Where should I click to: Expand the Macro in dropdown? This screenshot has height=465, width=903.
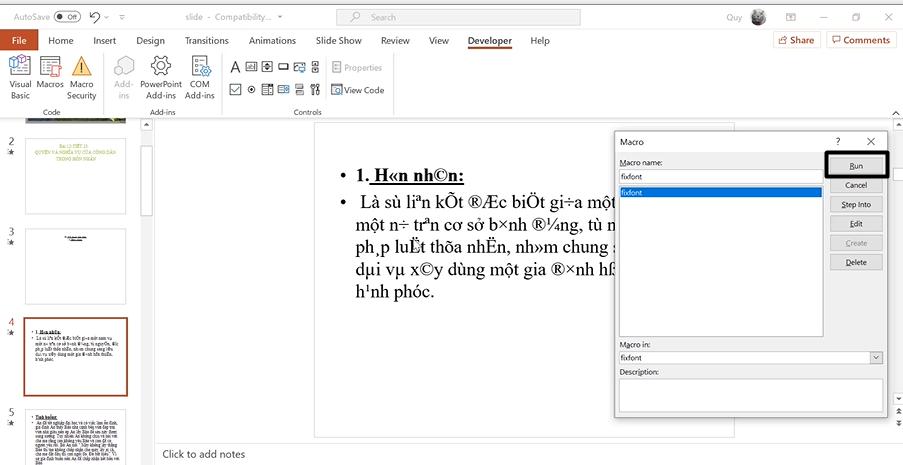(x=876, y=357)
